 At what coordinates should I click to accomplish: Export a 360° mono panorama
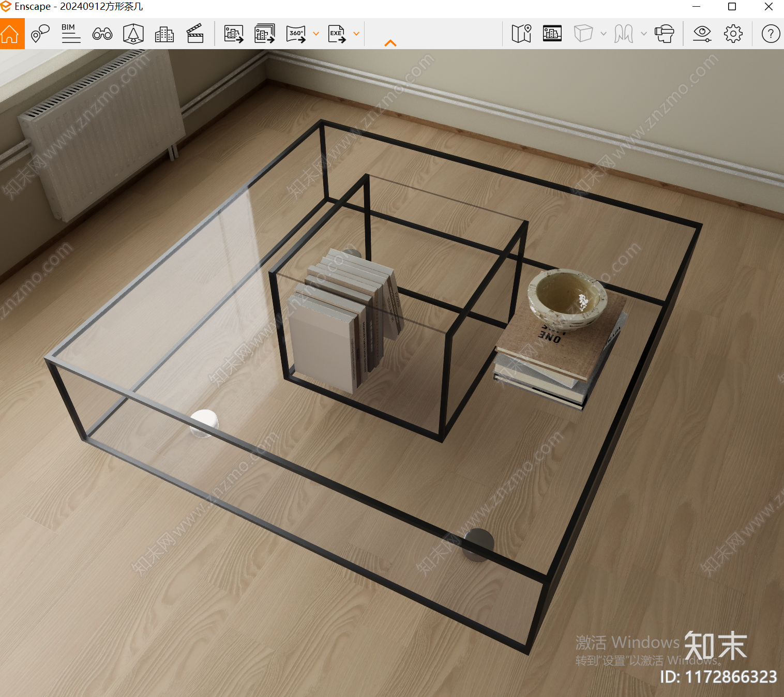point(296,34)
